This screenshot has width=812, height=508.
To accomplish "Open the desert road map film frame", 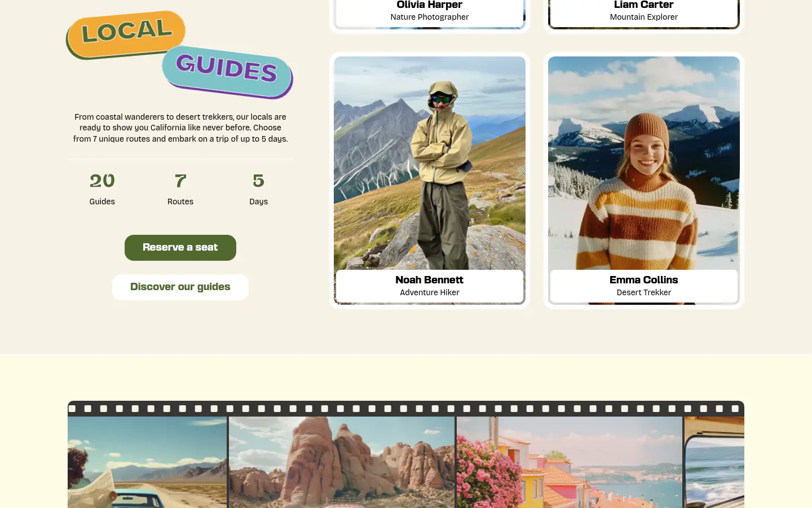I will click(147, 462).
